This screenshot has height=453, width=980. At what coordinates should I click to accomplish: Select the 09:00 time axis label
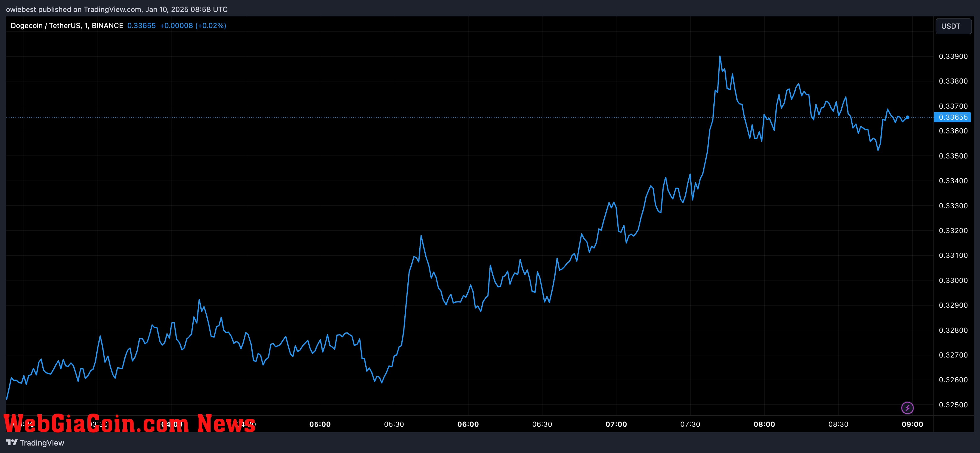click(x=912, y=424)
